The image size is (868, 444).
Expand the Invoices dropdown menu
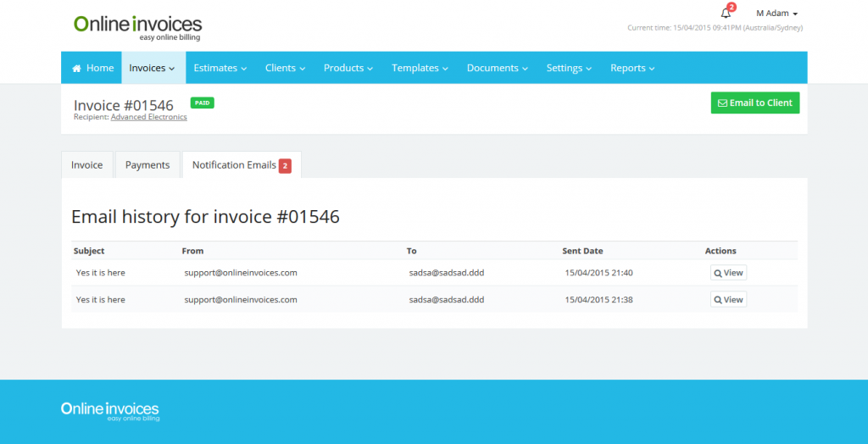click(153, 68)
